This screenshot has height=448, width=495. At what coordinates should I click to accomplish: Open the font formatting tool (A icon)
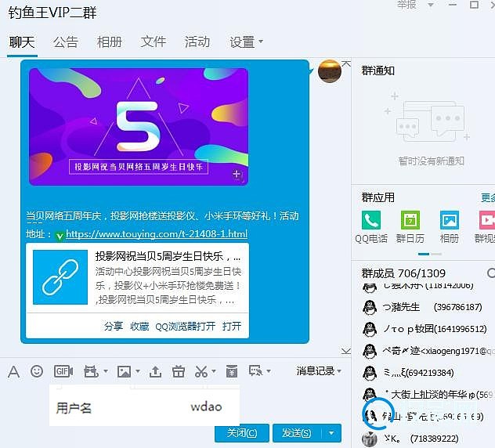13,371
